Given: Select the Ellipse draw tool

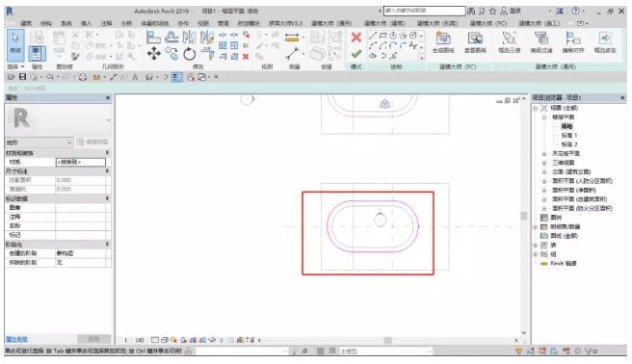Looking at the screenshot, I should click(x=373, y=56).
